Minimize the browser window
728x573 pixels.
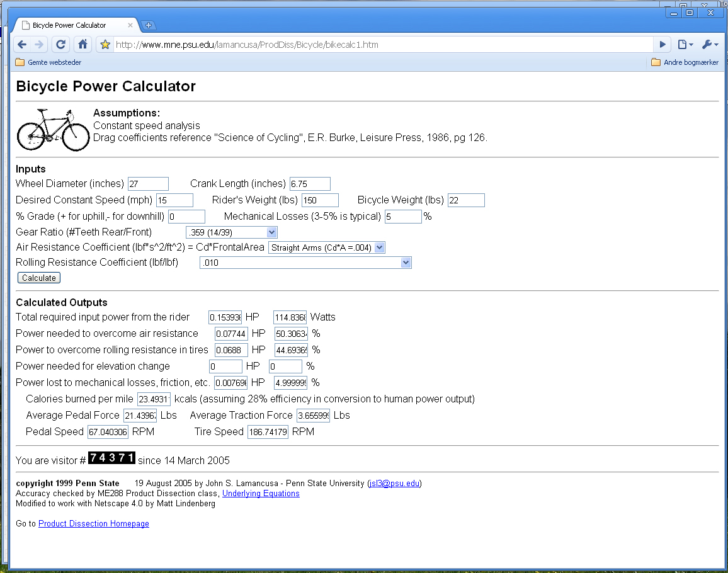pos(673,13)
